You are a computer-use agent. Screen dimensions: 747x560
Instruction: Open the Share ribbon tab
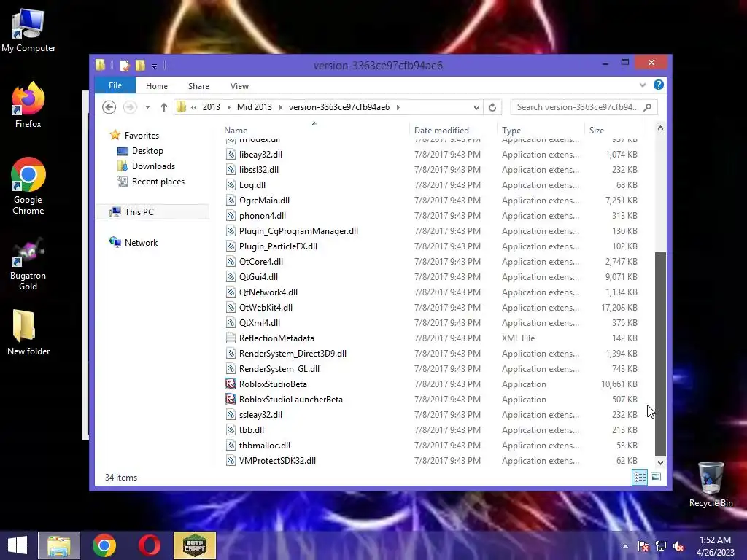198,86
